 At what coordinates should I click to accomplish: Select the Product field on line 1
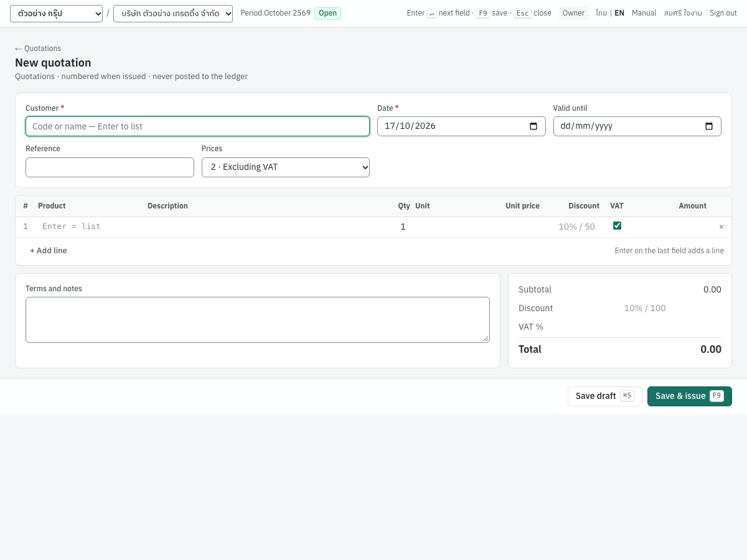click(90, 226)
